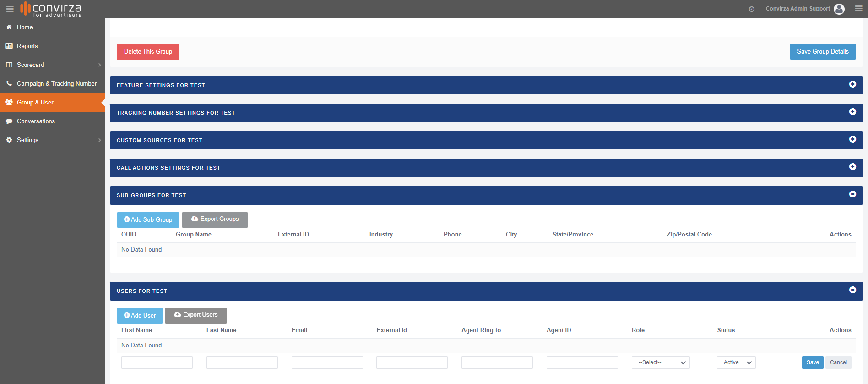Click the Scorecard icon in sidebar
Viewport: 868px width, 384px height.
pos(9,65)
